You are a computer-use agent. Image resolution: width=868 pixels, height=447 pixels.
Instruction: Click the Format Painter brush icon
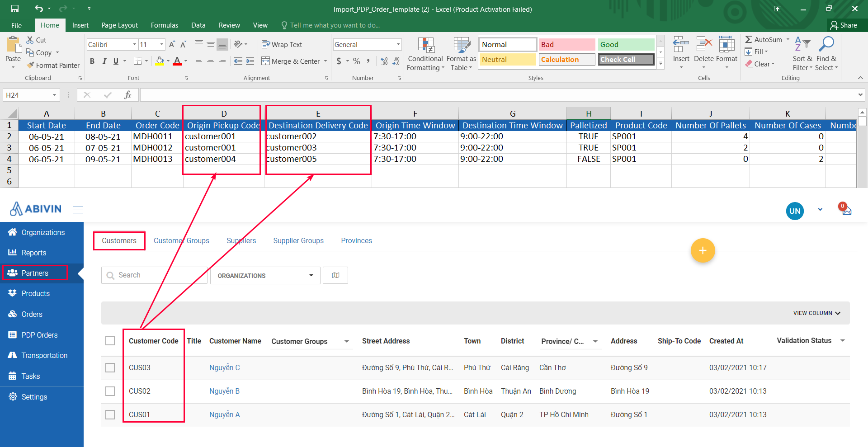(x=30, y=65)
